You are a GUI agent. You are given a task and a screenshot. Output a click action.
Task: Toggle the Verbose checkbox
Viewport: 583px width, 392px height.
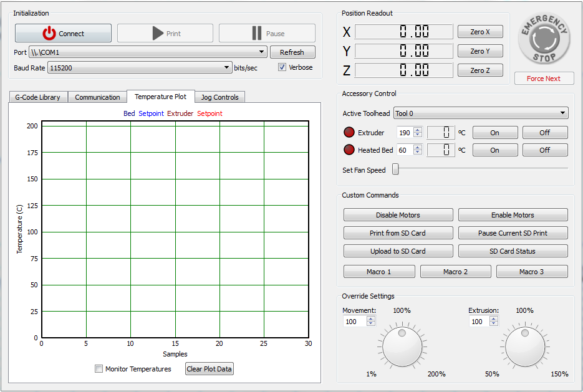pyautogui.click(x=282, y=67)
